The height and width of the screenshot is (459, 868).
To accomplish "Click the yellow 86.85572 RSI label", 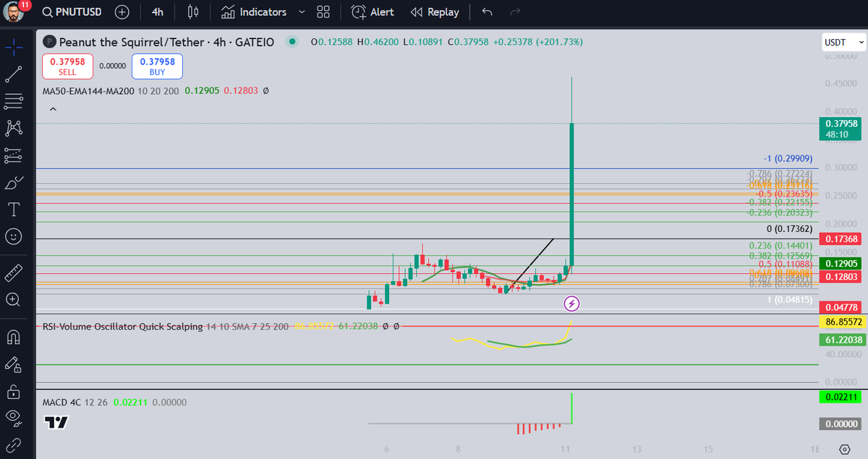I will point(843,321).
